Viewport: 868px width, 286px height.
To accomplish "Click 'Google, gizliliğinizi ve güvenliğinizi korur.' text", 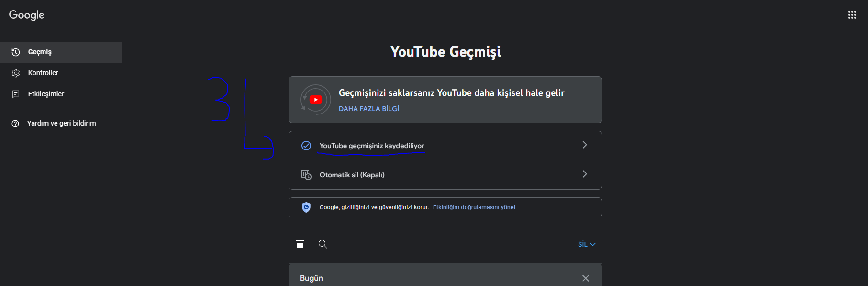I will 374,207.
